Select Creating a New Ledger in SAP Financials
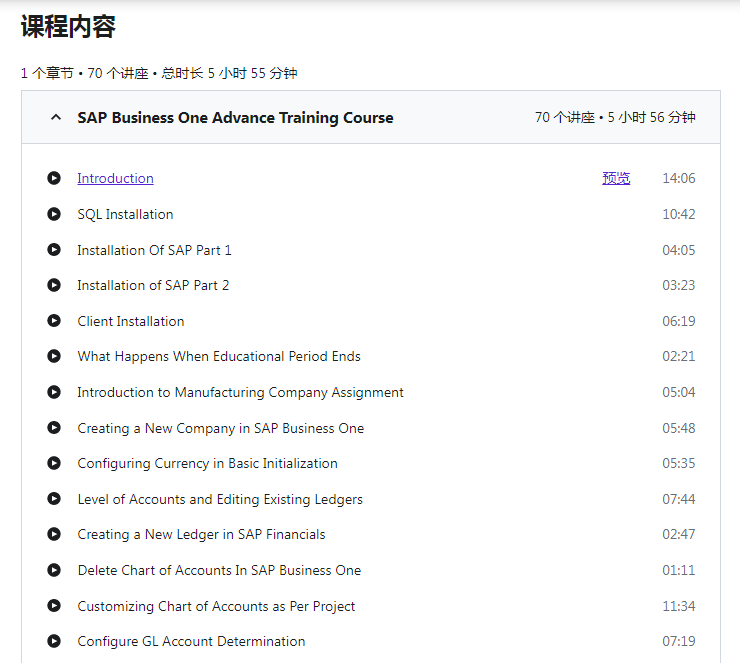Screen dimensions: 740x663 click(201, 534)
